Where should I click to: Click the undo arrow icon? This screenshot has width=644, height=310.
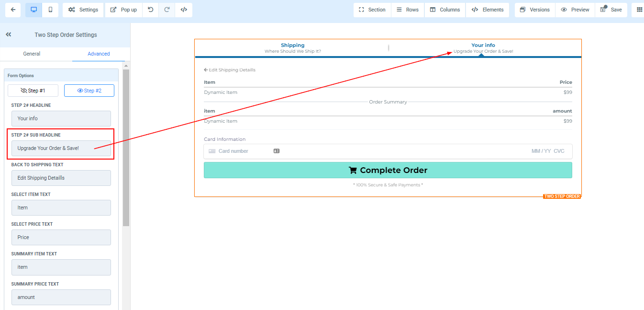tap(151, 10)
